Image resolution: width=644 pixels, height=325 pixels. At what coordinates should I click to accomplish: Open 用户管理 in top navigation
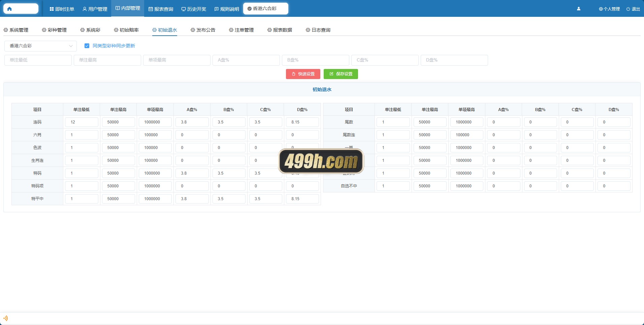click(x=95, y=9)
